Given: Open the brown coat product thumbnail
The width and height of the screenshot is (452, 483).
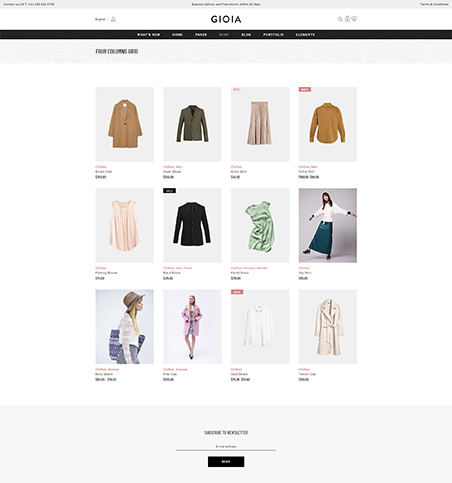Looking at the screenshot, I should click(125, 124).
